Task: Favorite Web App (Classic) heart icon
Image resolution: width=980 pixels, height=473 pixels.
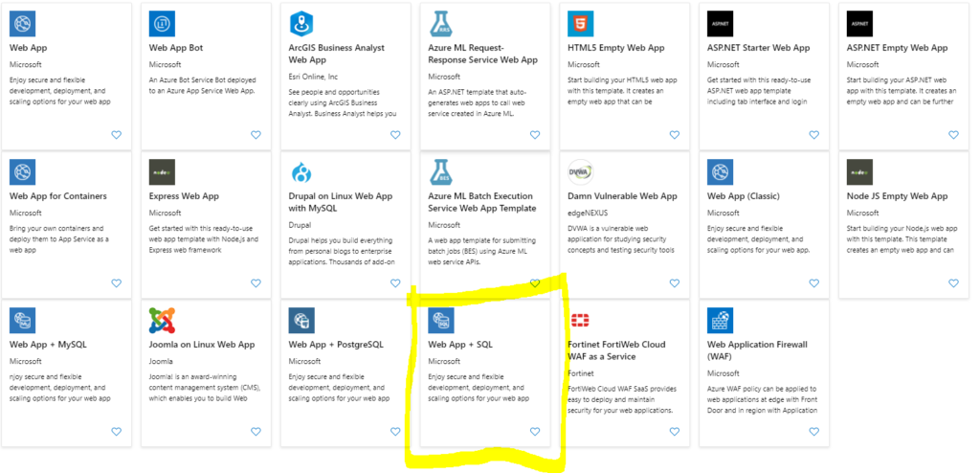Action: click(x=813, y=282)
